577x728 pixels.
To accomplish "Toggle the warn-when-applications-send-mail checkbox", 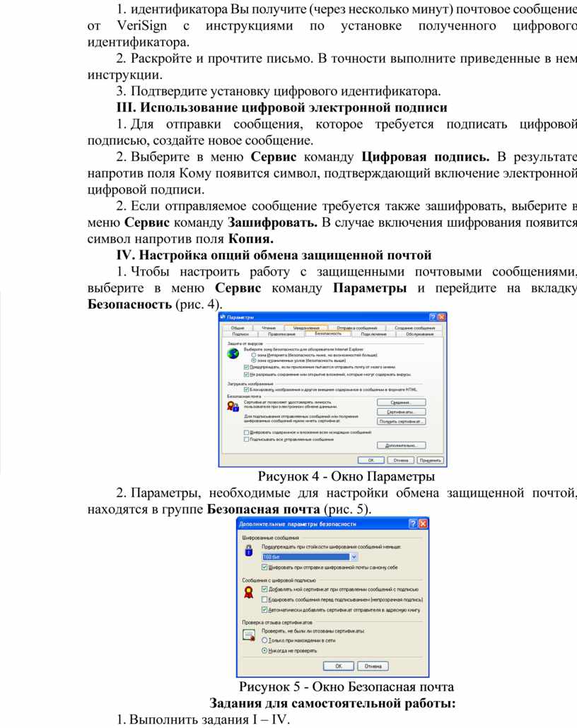I will [x=246, y=367].
